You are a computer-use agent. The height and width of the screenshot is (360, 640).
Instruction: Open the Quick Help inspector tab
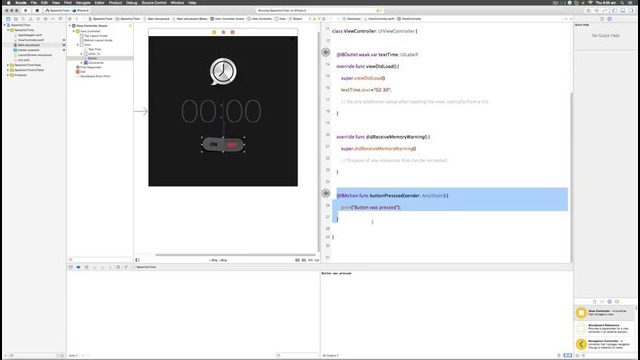click(609, 19)
